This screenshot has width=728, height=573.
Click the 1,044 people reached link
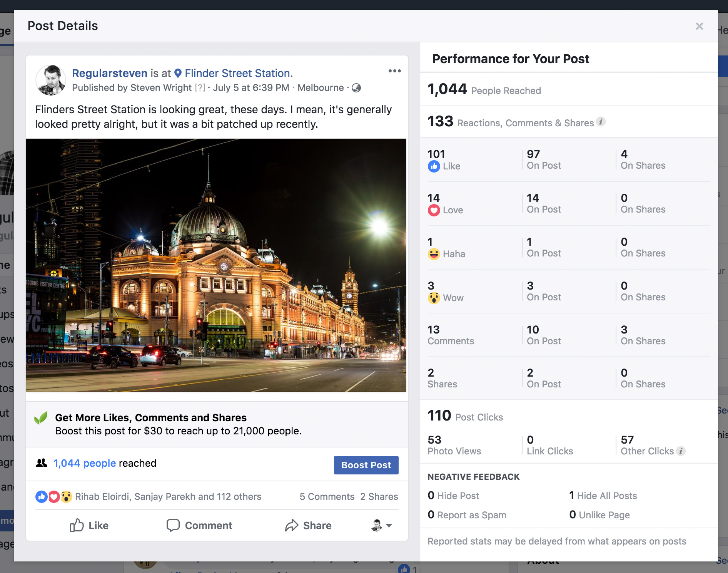[x=85, y=463]
